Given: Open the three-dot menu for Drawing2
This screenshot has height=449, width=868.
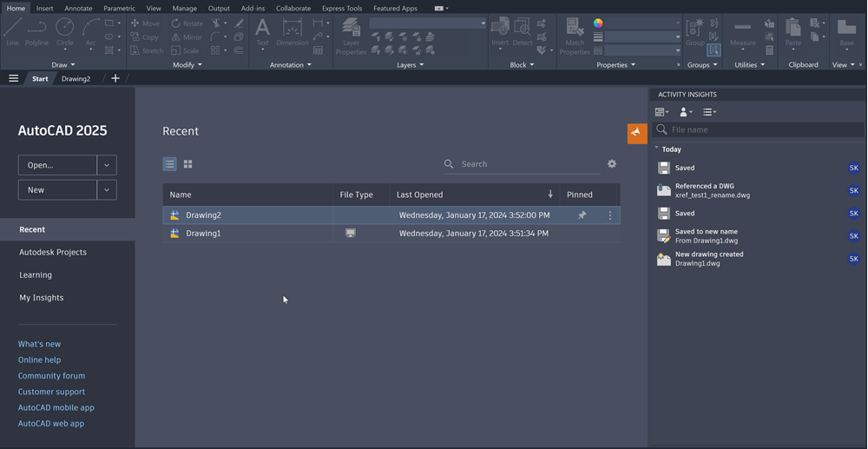Looking at the screenshot, I should pyautogui.click(x=610, y=215).
